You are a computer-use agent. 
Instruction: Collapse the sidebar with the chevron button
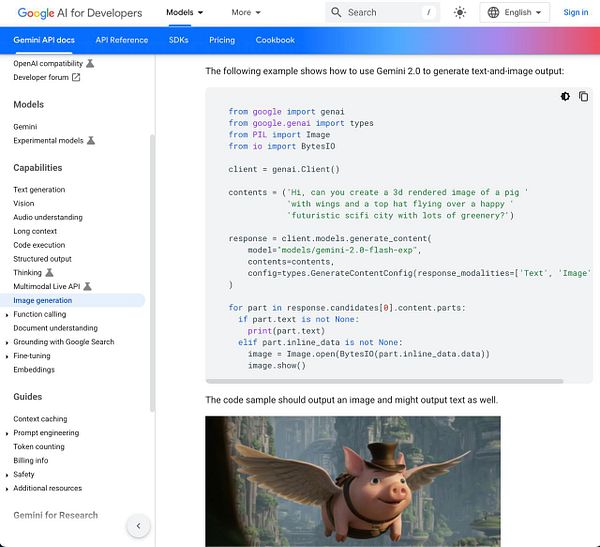[x=139, y=526]
